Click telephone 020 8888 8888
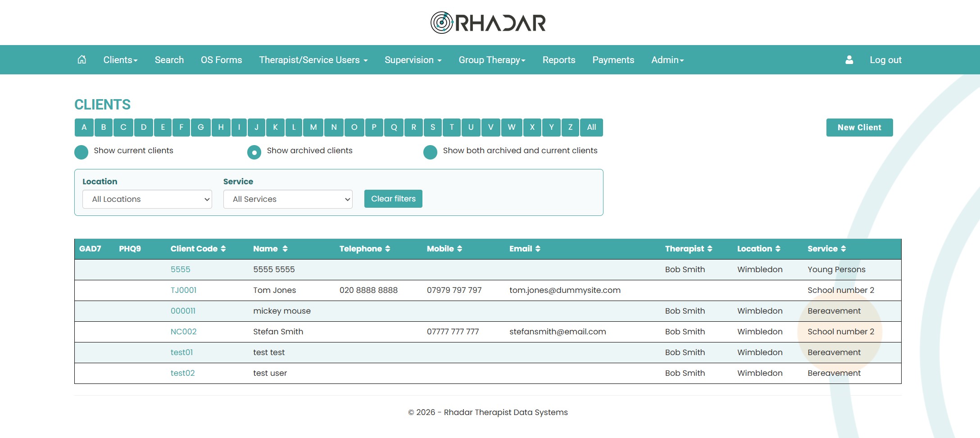This screenshot has height=438, width=980. point(368,290)
